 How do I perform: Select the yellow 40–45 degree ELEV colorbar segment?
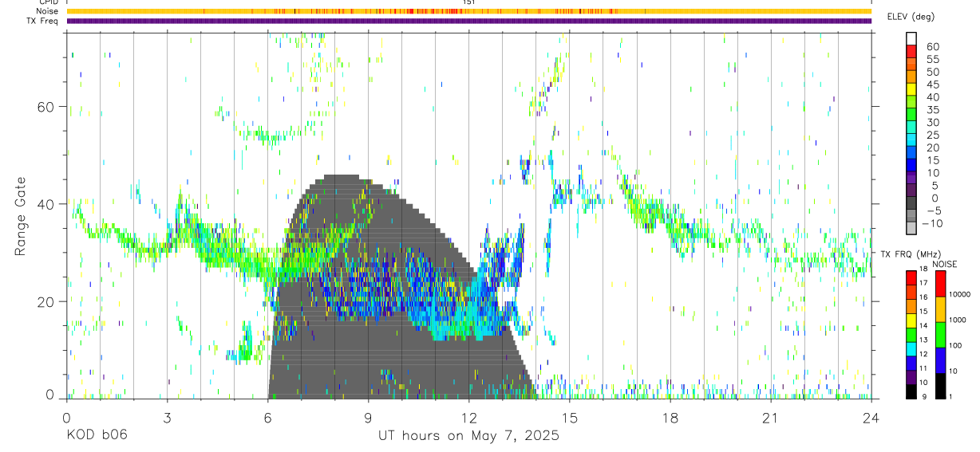pos(911,90)
